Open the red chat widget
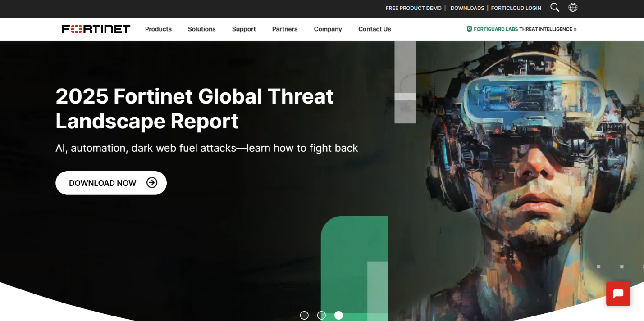644x321 pixels. tap(618, 294)
